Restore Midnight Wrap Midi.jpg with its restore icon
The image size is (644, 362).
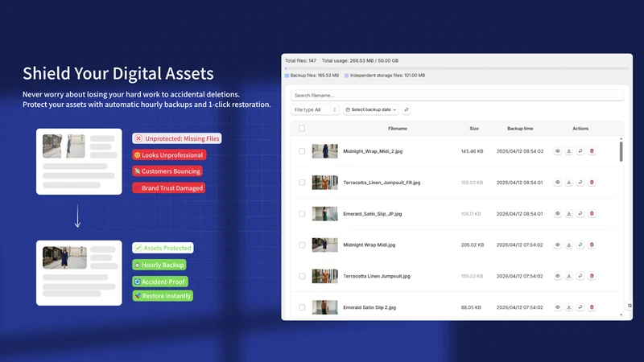click(580, 245)
